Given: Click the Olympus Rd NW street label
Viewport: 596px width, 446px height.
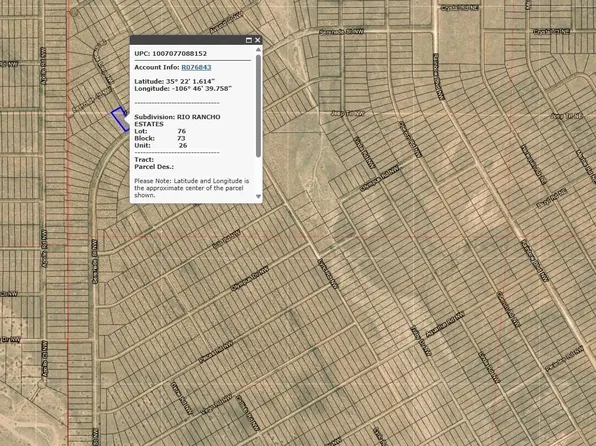Looking at the screenshot, I should 380,178.
